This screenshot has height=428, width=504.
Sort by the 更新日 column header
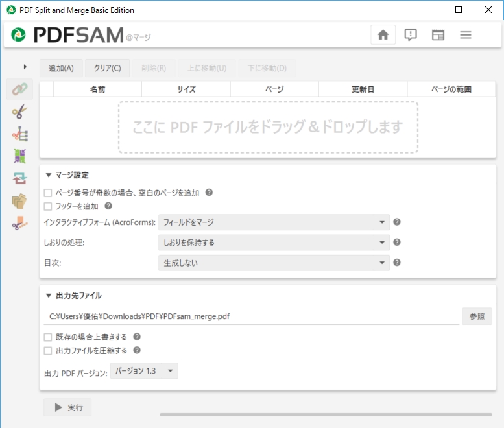[x=363, y=89]
